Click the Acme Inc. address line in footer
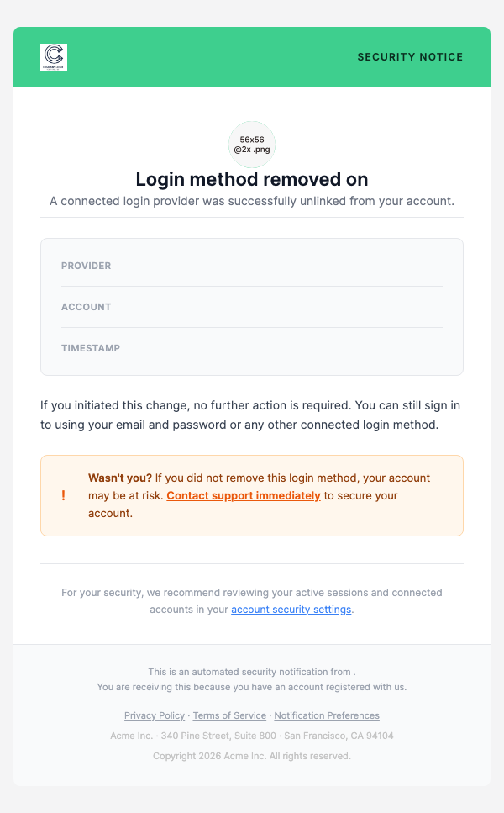The width and height of the screenshot is (504, 813). 251,736
